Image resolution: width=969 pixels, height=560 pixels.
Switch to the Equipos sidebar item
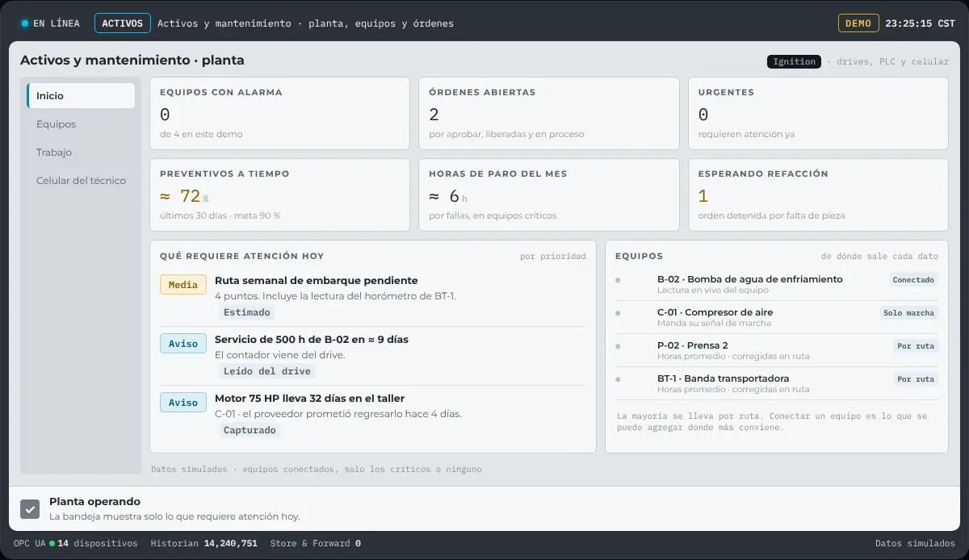81,124
